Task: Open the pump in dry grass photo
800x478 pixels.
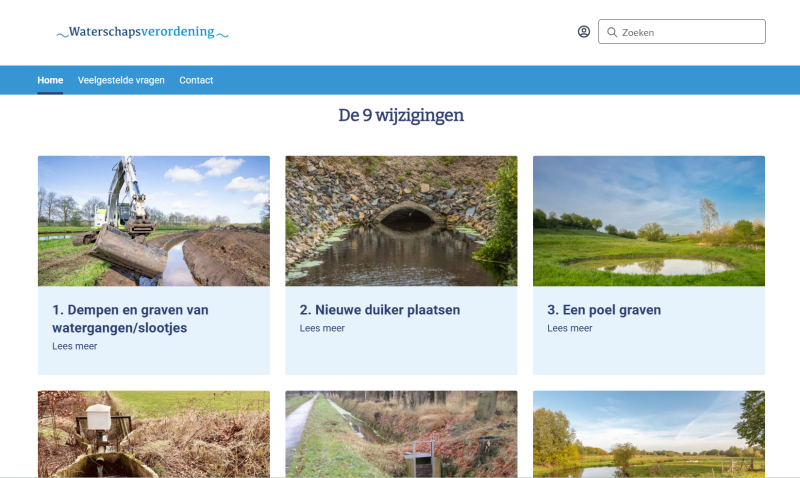Action: click(x=154, y=434)
